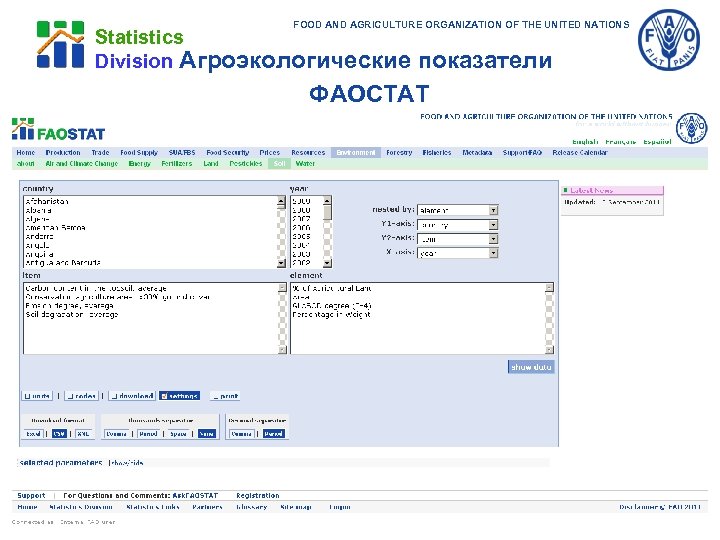Choose None as thousands separator
720x540 pixels.
click(x=206, y=433)
